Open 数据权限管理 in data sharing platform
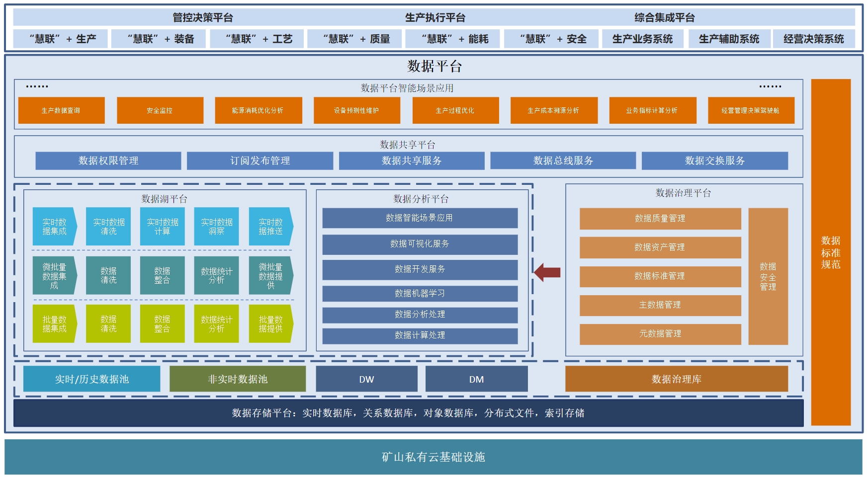This screenshot has height=479, width=868. [108, 160]
